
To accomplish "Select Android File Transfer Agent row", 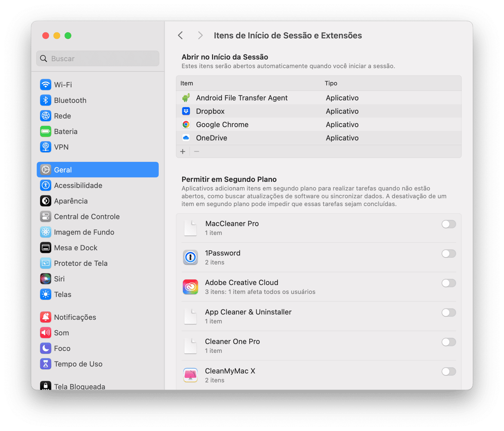I will click(x=242, y=98).
